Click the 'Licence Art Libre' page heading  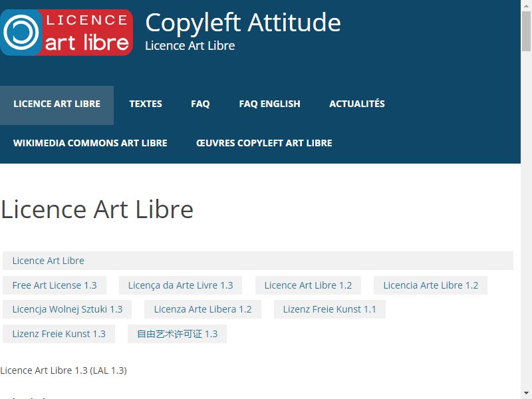pos(97,209)
